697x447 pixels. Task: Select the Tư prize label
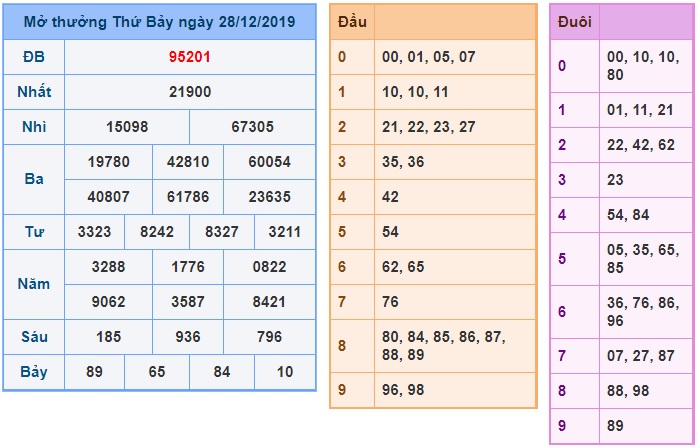coord(34,232)
